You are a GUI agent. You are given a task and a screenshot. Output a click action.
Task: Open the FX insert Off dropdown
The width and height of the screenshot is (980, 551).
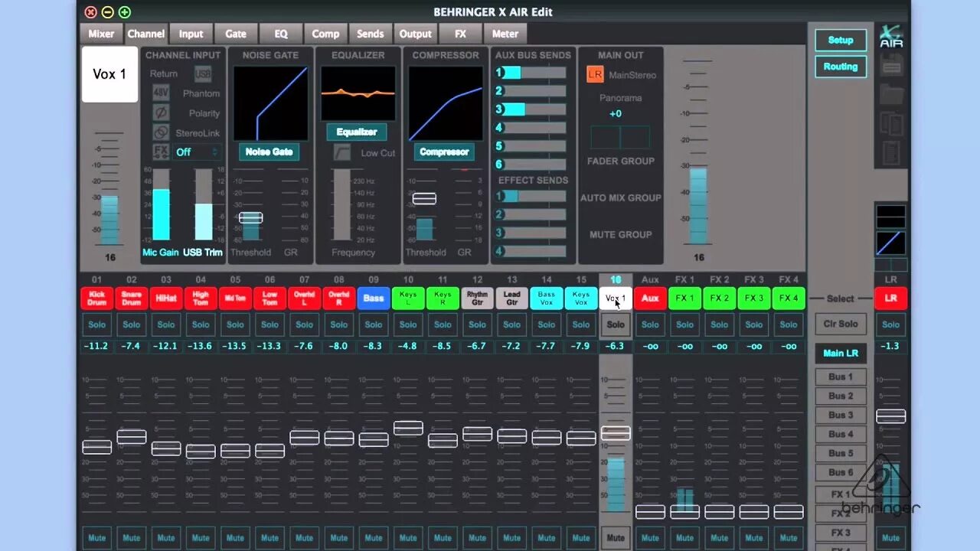coord(197,152)
